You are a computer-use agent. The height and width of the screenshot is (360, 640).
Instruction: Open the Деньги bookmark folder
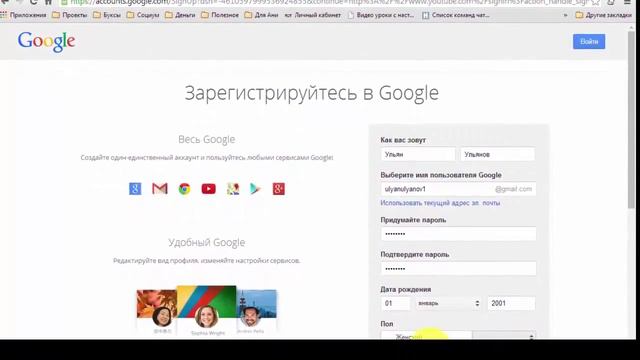pos(180,15)
